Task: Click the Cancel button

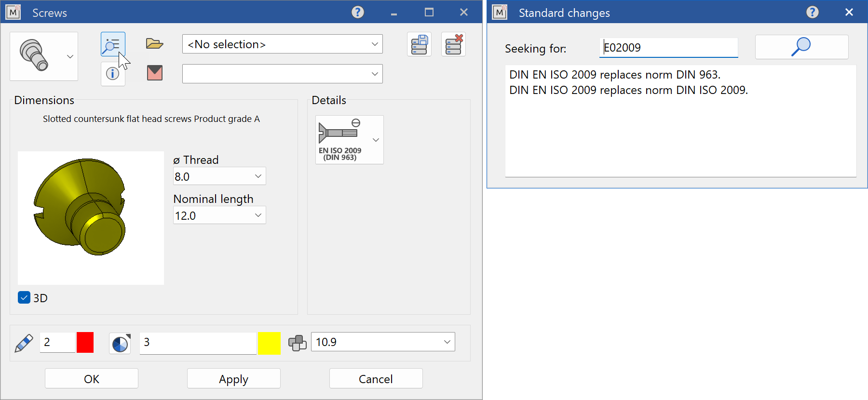Action: [x=376, y=378]
